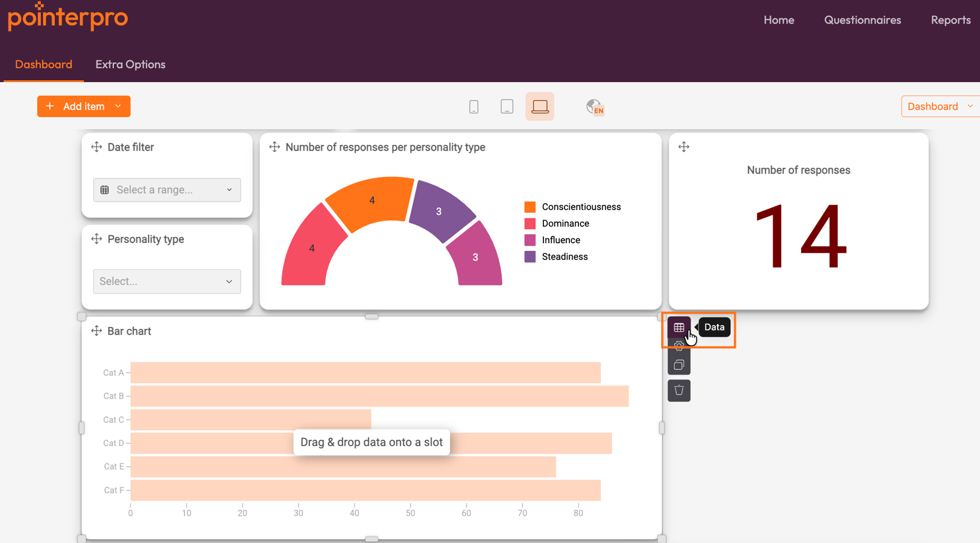Click the top-edge resize handle of bar chart

coord(371,317)
